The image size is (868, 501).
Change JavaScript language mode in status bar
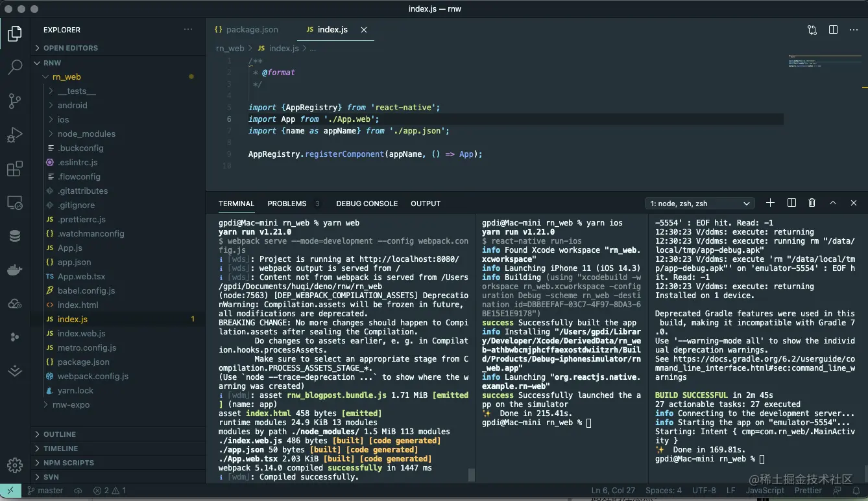click(765, 491)
